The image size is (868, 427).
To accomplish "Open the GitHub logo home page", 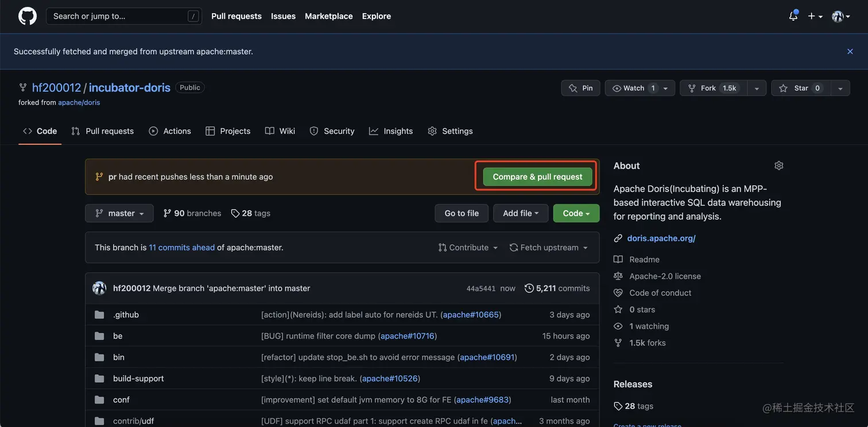I will tap(28, 16).
